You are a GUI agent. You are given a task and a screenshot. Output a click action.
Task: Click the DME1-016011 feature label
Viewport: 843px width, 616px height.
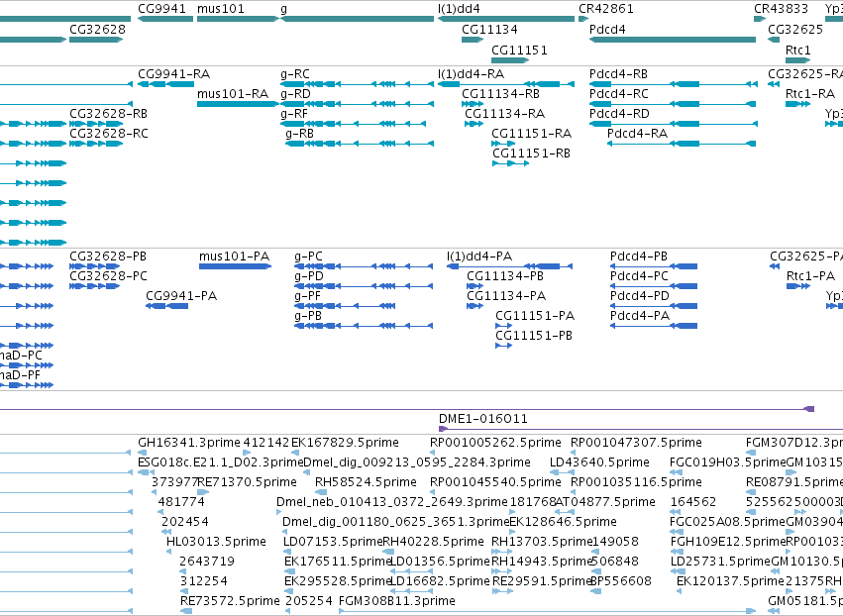pos(482,419)
